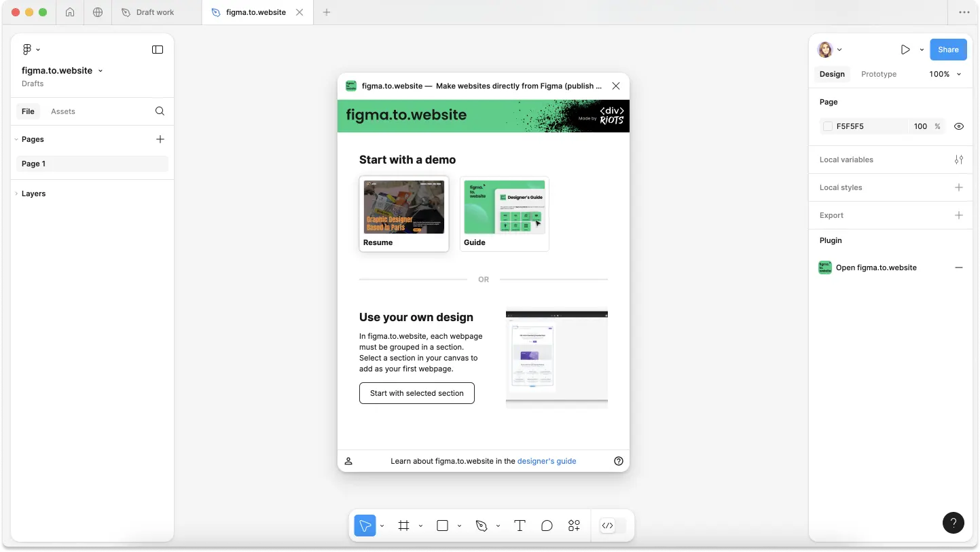980x552 pixels.
Task: Open the 100% zoom dropdown
Action: pos(945,74)
